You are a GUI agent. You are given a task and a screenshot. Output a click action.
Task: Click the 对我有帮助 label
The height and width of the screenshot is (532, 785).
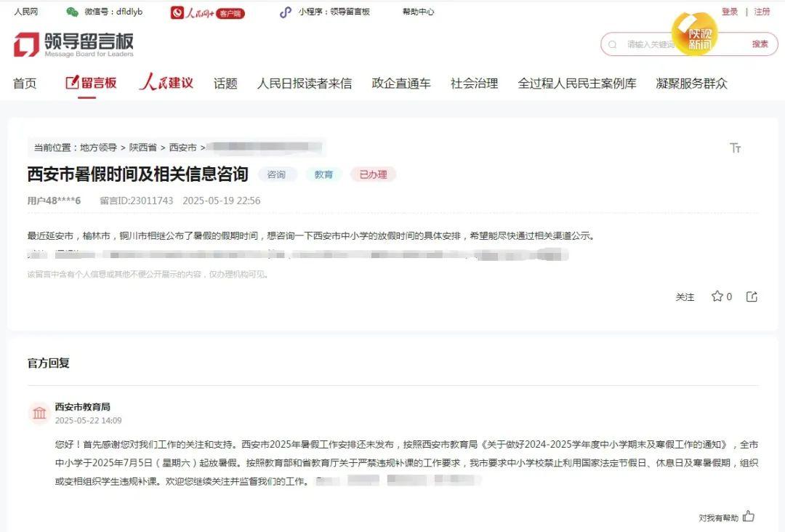tap(718, 517)
